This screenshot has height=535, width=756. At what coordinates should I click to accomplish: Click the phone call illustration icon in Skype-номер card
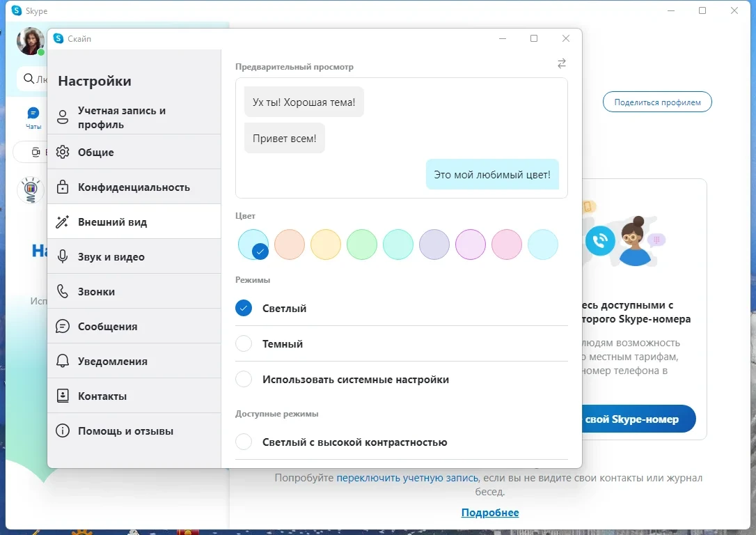(600, 240)
